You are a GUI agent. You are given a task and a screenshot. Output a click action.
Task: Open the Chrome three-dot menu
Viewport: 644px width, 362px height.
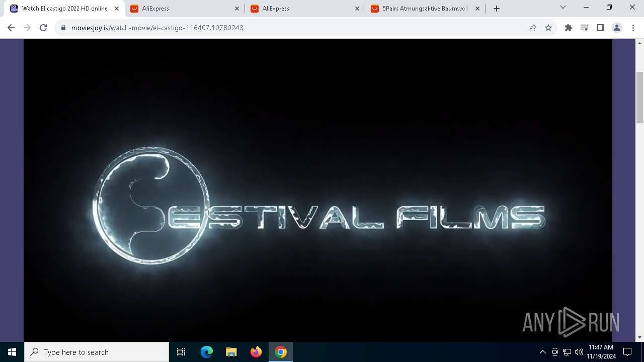click(x=632, y=28)
